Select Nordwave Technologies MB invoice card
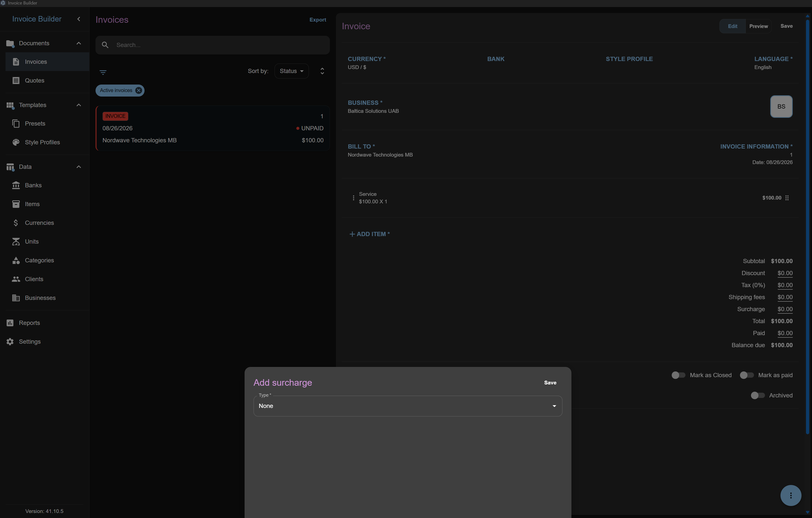Image resolution: width=812 pixels, height=518 pixels. (x=213, y=128)
